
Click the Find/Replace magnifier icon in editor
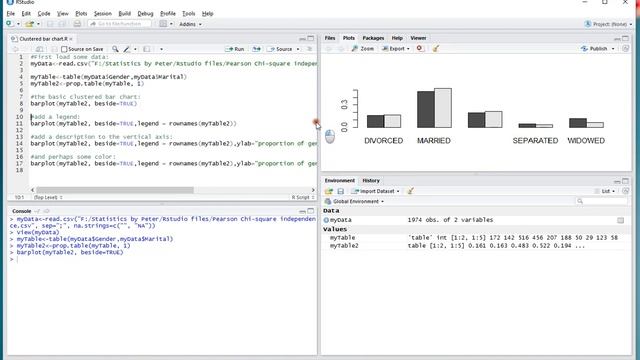click(115, 49)
